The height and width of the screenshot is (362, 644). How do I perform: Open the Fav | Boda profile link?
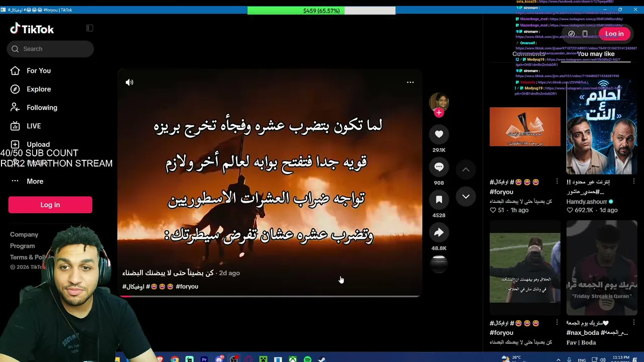tap(581, 342)
